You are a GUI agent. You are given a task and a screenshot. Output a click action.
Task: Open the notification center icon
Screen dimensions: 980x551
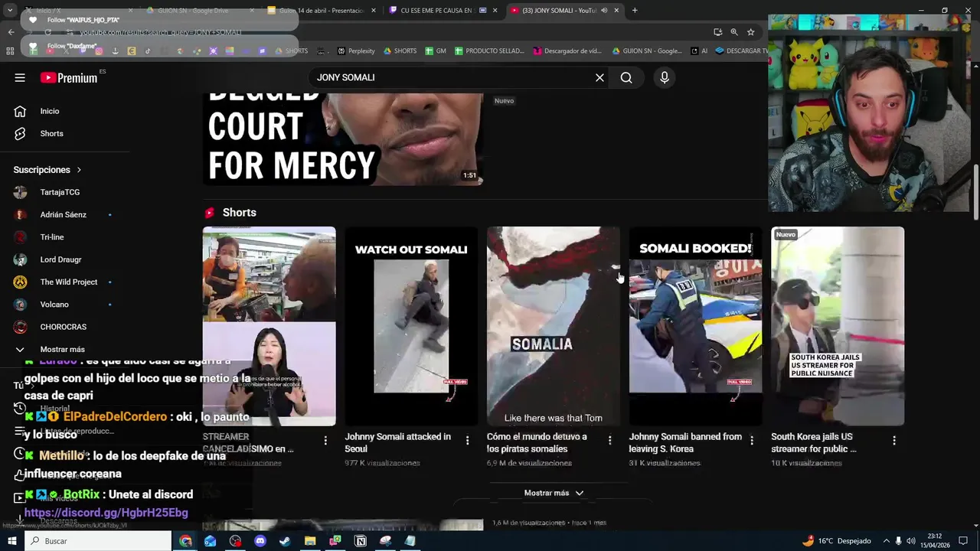tap(963, 541)
